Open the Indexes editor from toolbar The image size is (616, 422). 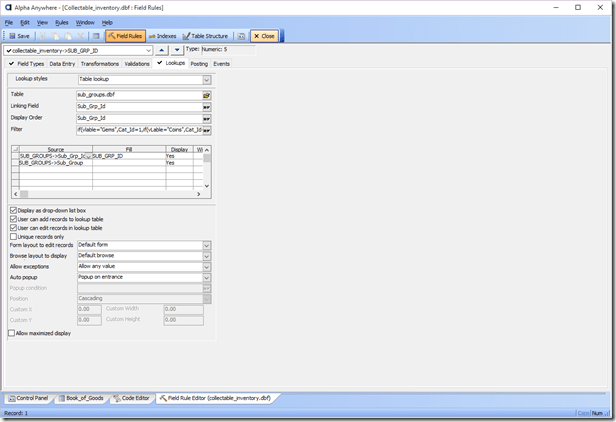(x=162, y=36)
